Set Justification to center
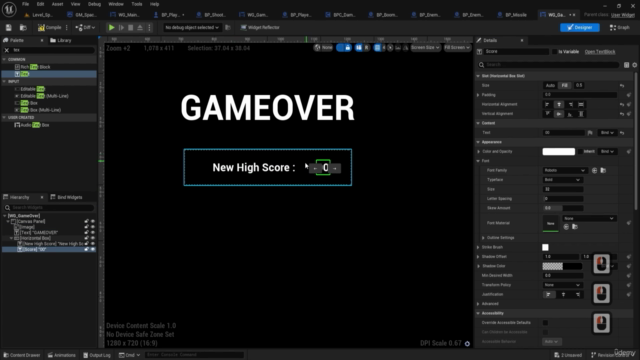The height and width of the screenshot is (360, 640). tap(563, 294)
